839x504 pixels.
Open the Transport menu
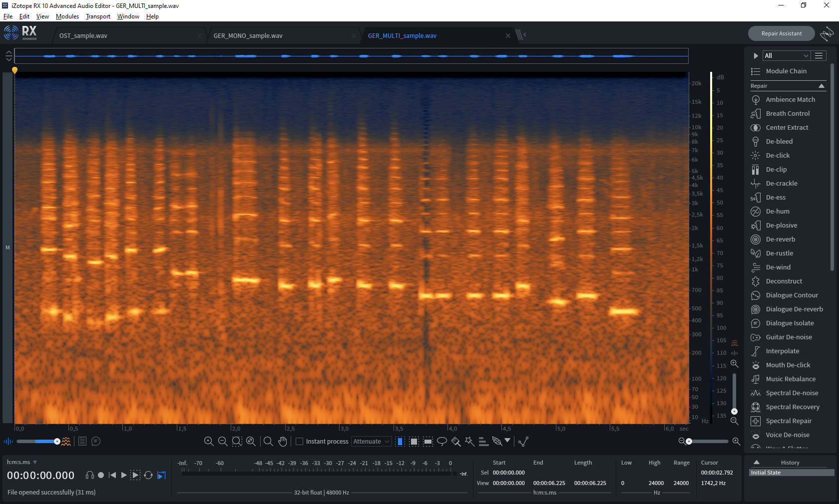coord(98,16)
